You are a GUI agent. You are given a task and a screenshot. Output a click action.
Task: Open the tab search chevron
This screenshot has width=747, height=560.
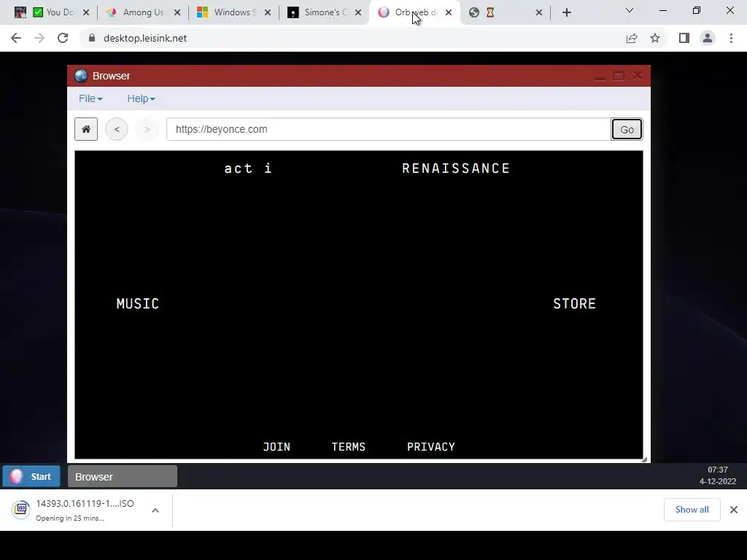tap(630, 10)
